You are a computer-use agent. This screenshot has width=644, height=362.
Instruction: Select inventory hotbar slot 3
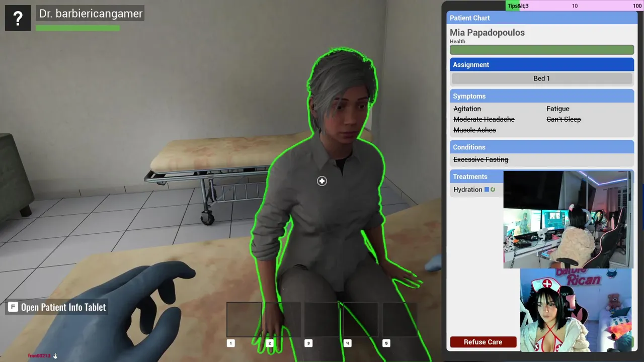coord(322,319)
